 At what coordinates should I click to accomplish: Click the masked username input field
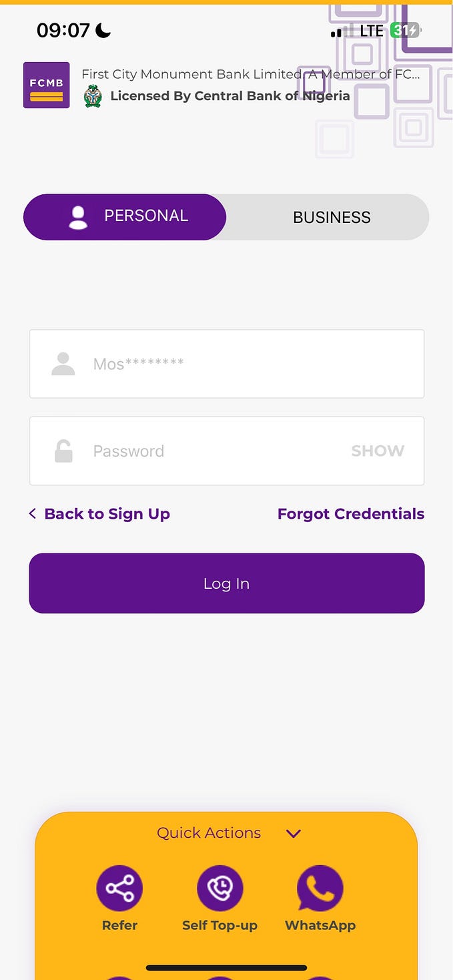click(227, 363)
